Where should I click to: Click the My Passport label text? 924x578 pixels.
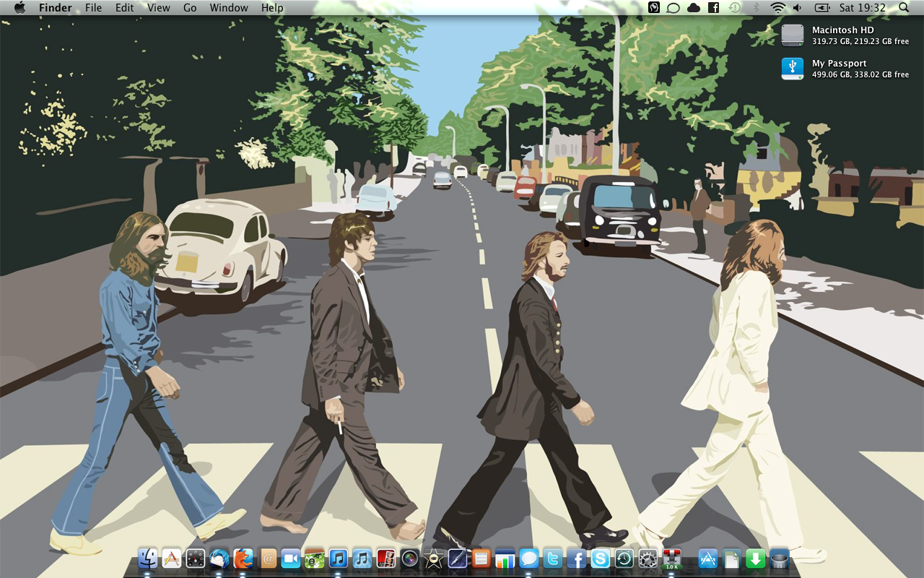point(840,64)
